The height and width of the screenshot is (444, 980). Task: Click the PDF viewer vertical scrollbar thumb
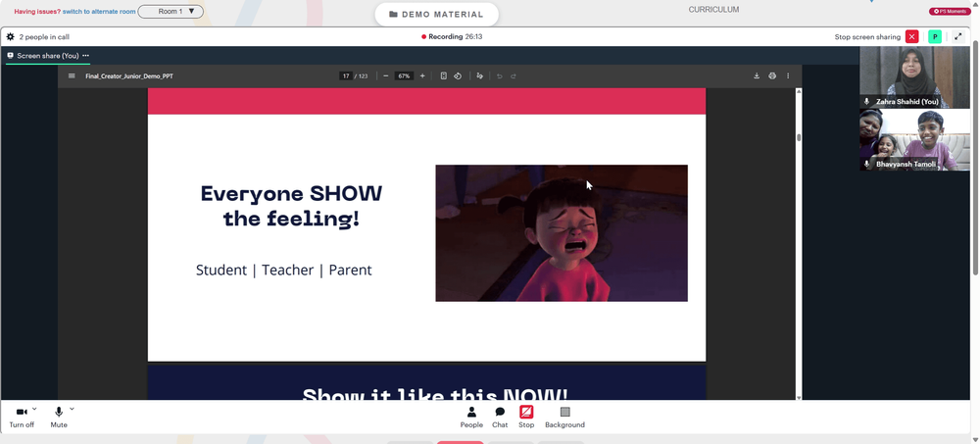pos(798,137)
